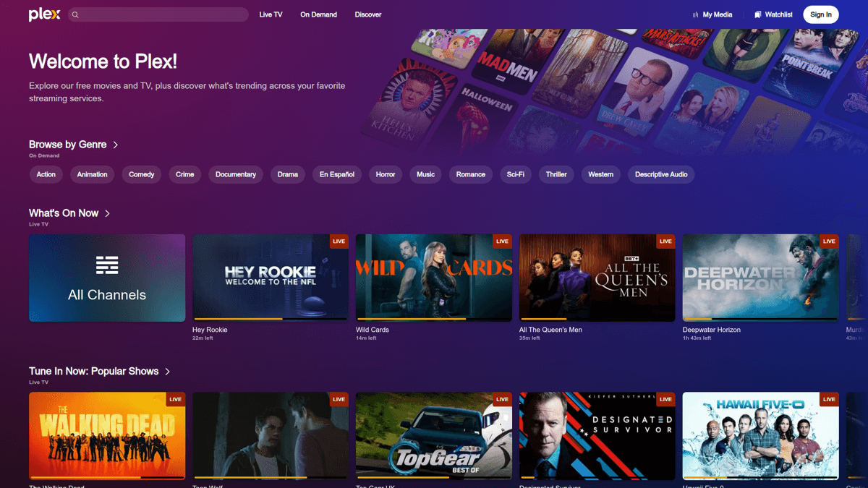Open the Discover page
Viewport: 868px width, 488px height.
coord(367,14)
